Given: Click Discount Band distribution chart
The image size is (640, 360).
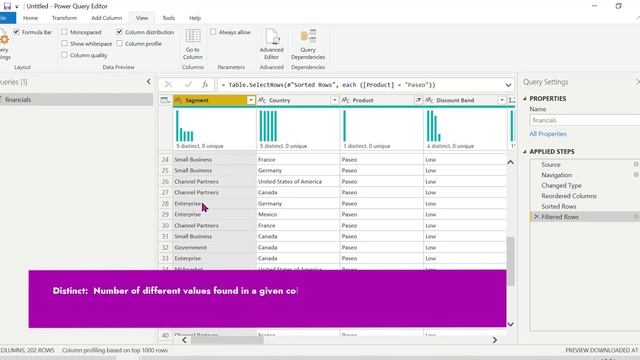Looking at the screenshot, I should tap(464, 129).
